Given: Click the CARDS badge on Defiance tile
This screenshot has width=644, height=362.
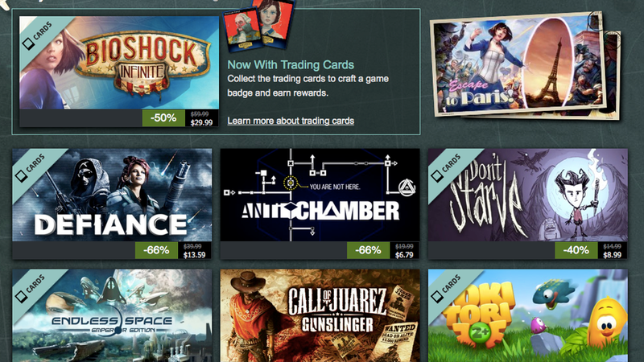Looking at the screenshot, I should 31,167.
